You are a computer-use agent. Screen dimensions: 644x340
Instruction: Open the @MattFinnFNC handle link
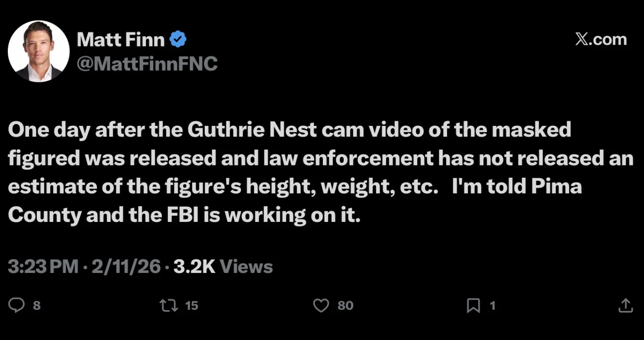(147, 63)
